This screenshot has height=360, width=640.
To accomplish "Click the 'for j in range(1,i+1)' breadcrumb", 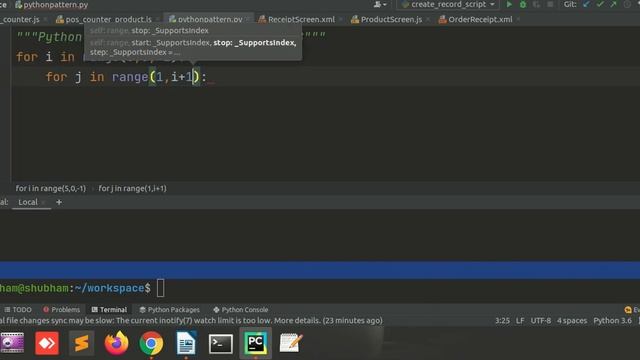I will pyautogui.click(x=132, y=189).
